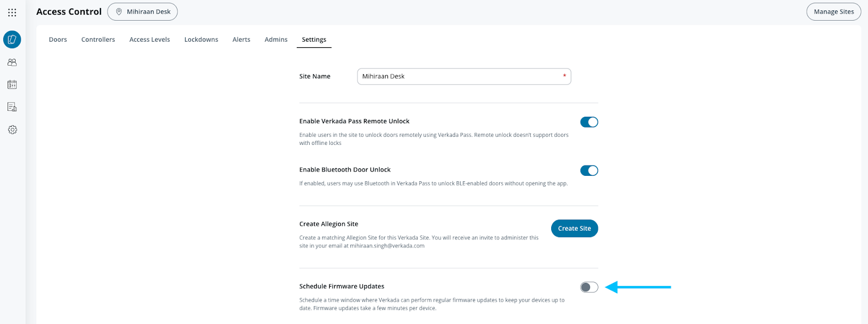Select the Lockdowns tab
The height and width of the screenshot is (324, 868).
coord(201,40)
